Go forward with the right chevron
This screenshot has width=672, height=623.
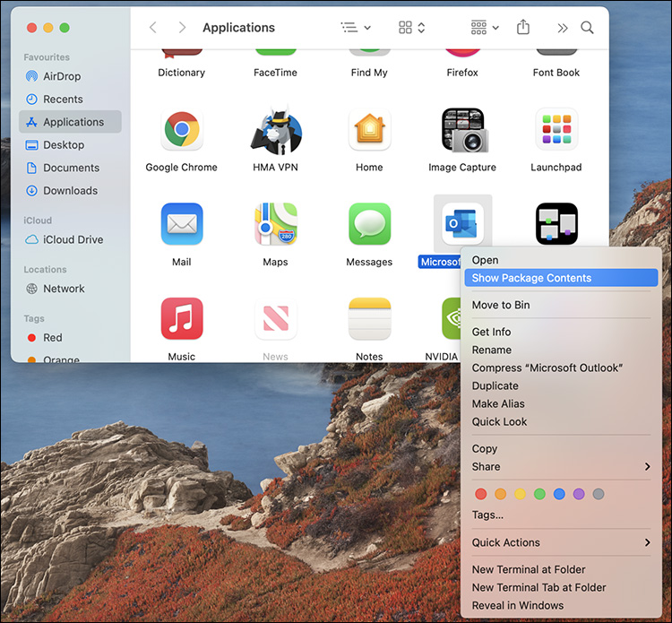coord(182,28)
